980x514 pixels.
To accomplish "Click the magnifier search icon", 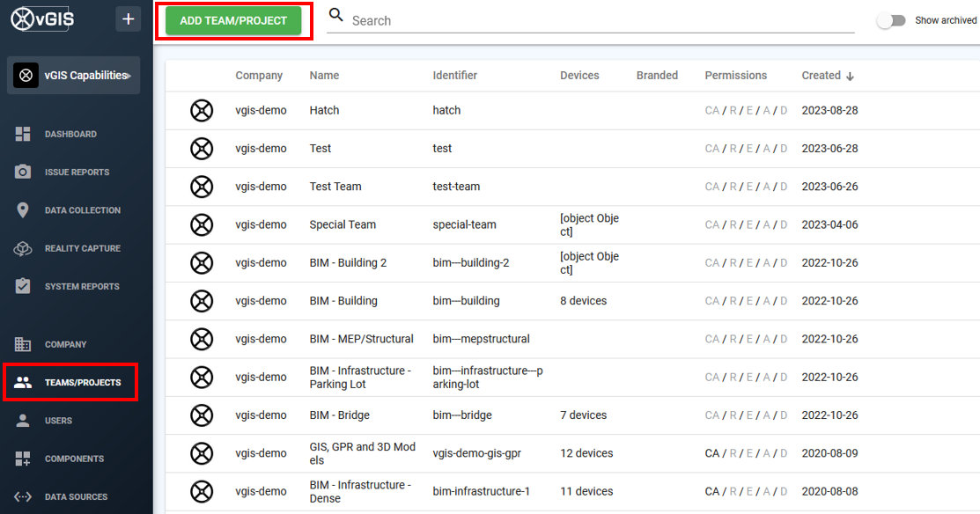I will pyautogui.click(x=336, y=14).
